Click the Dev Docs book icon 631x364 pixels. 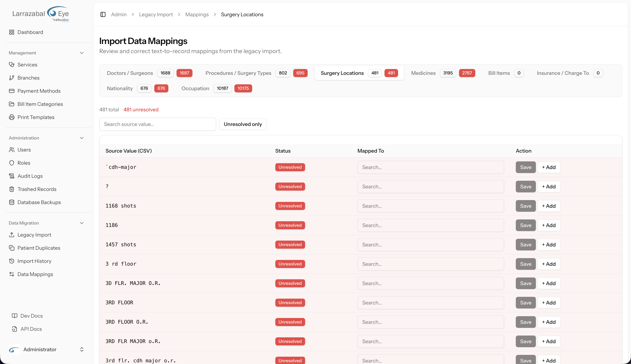[14, 316]
